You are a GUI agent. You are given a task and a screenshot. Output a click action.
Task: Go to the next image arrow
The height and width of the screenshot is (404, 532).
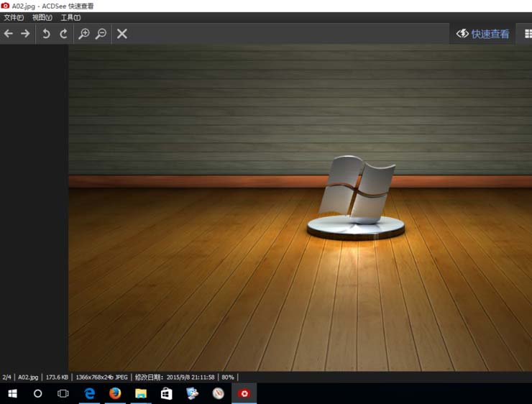25,34
